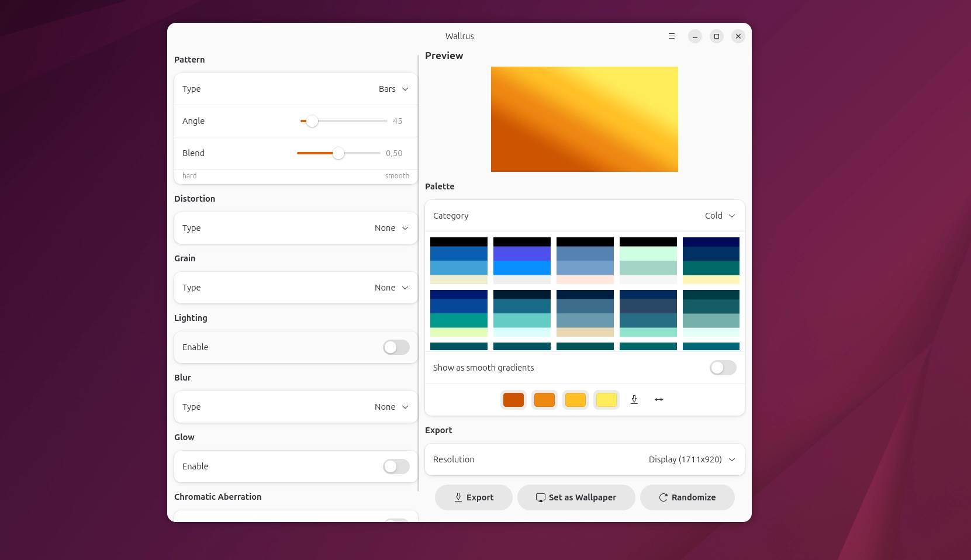Click the Export button
The image size is (971, 560).
[x=474, y=497]
